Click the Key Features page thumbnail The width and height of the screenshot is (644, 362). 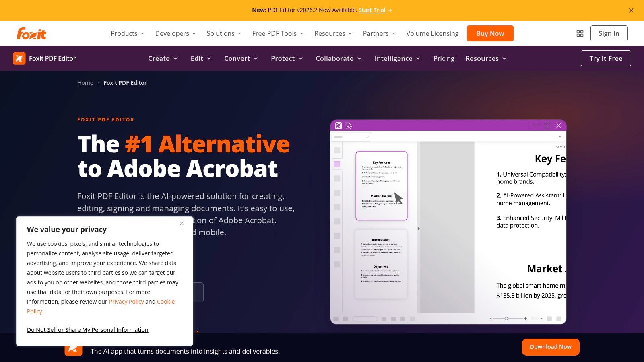(382, 186)
